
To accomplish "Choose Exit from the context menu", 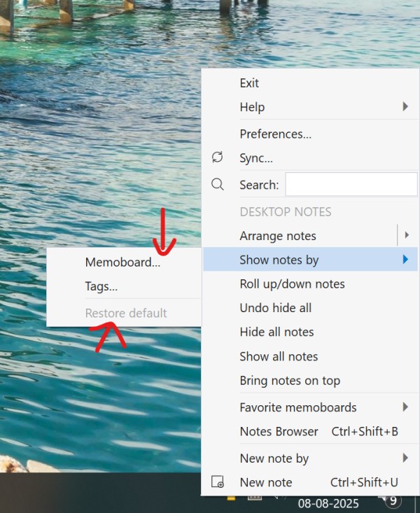I will pos(249,83).
